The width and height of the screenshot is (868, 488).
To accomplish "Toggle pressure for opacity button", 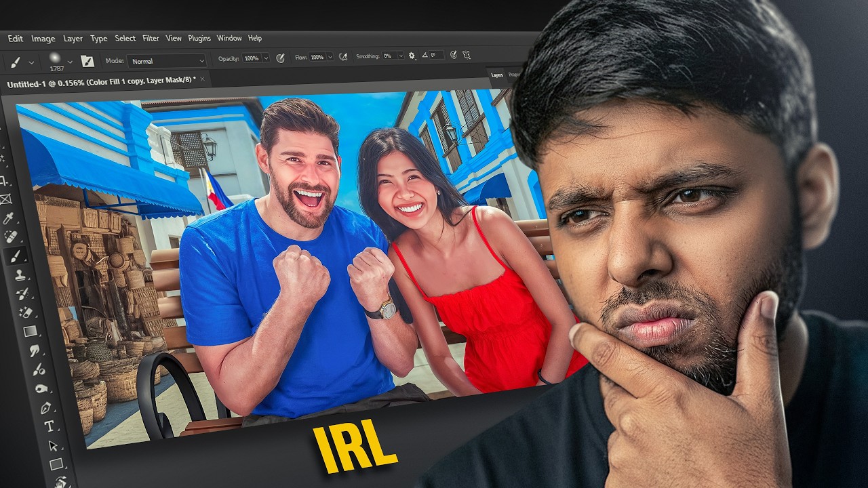I will click(x=280, y=58).
